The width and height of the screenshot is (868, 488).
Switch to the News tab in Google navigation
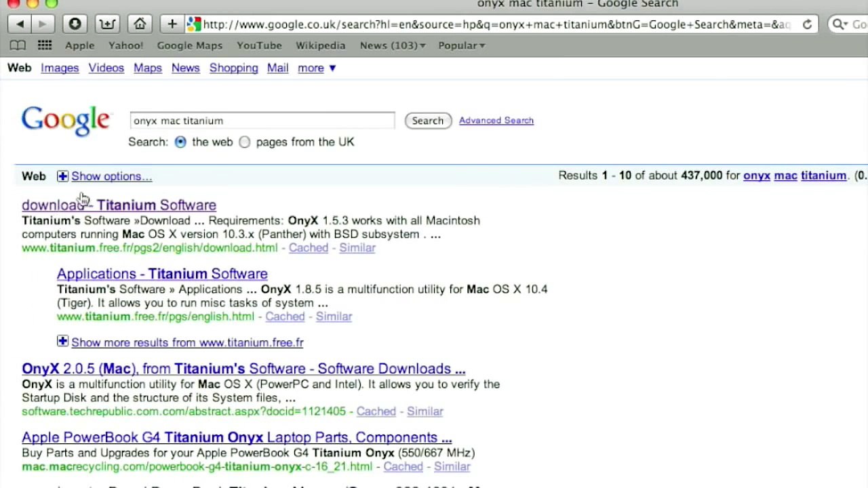186,68
